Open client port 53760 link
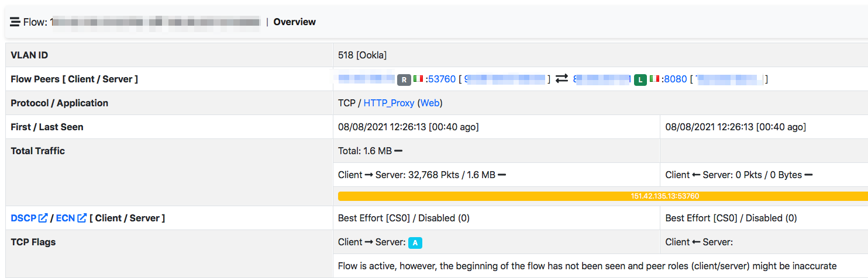 click(442, 79)
